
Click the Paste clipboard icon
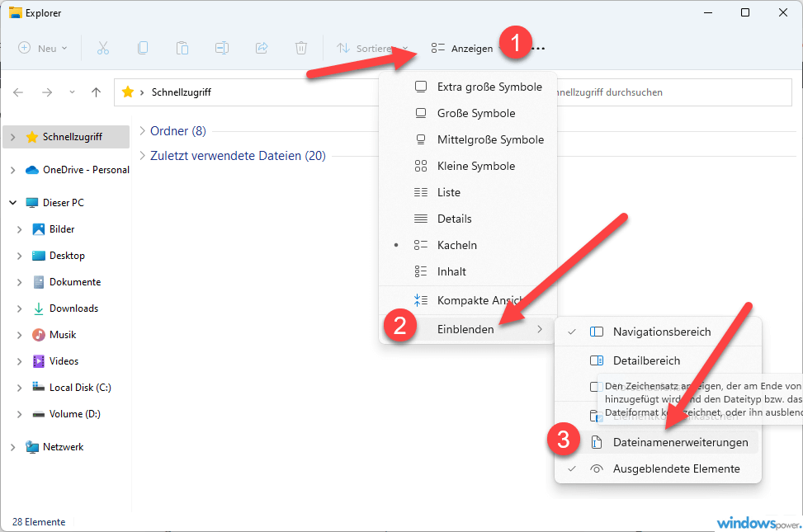point(182,48)
